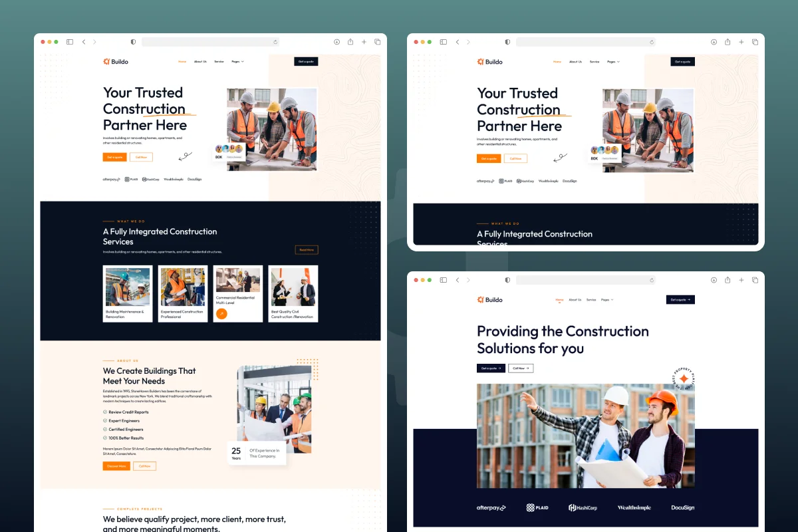This screenshot has height=532, width=798.
Task: Click the rotating Best Property Platform badge
Action: tap(683, 378)
